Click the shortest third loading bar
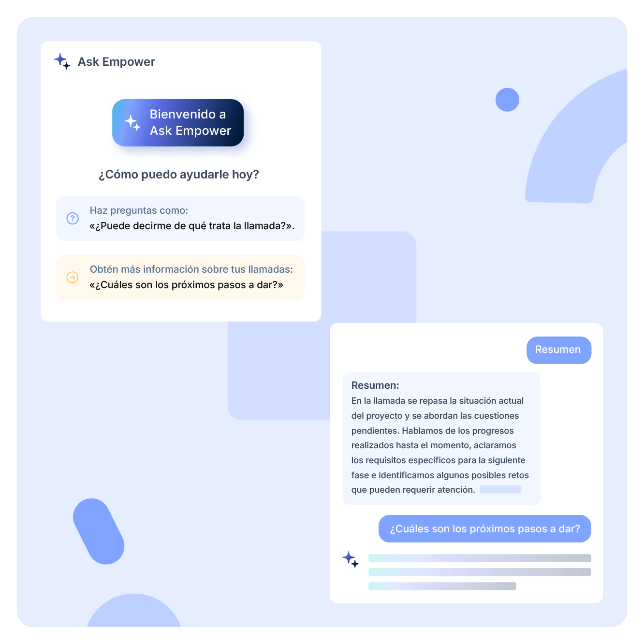The height and width of the screenshot is (644, 644). coord(442,586)
